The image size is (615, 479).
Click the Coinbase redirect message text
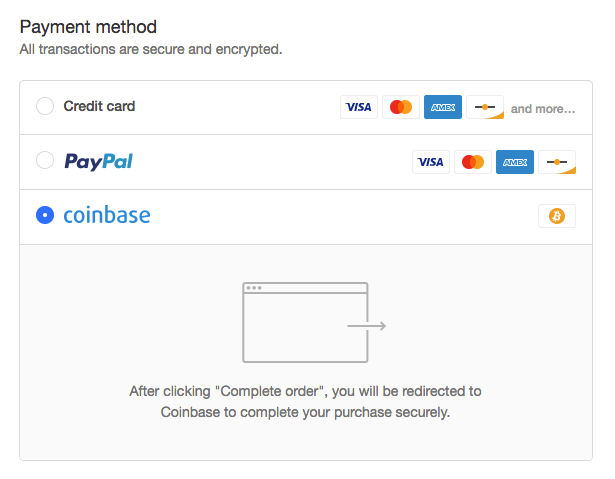[x=306, y=401]
